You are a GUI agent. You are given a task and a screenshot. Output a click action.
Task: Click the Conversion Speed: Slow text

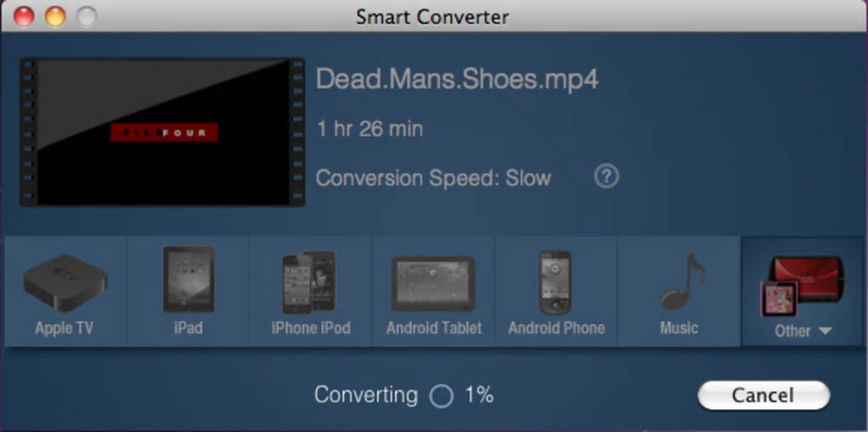pyautogui.click(x=433, y=178)
